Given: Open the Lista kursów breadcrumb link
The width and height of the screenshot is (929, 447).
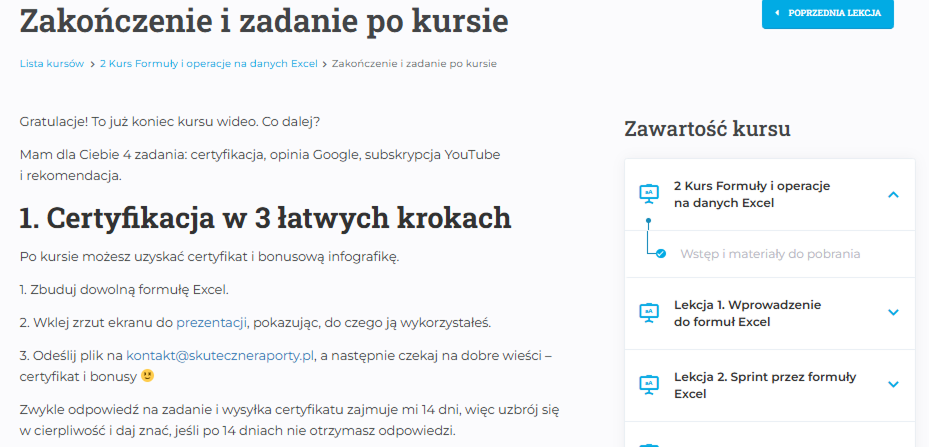Looking at the screenshot, I should point(52,63).
